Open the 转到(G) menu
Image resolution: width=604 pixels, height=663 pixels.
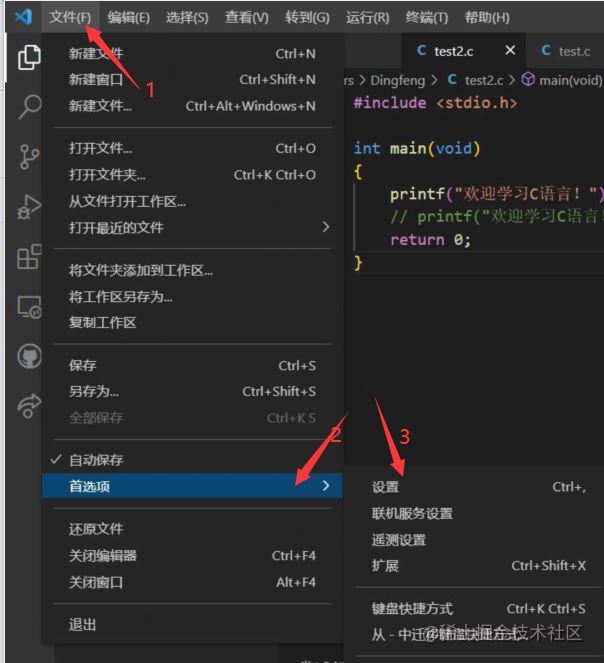(307, 17)
